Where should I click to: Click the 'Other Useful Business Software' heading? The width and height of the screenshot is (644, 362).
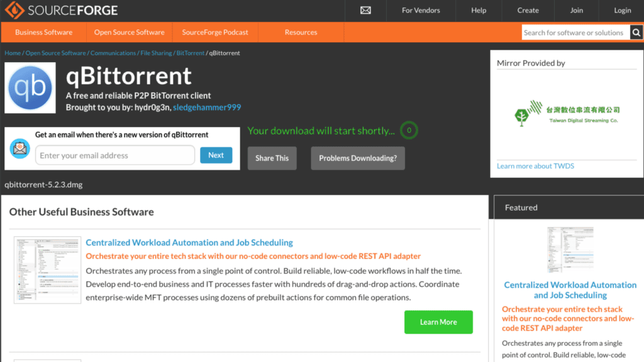[x=81, y=212]
